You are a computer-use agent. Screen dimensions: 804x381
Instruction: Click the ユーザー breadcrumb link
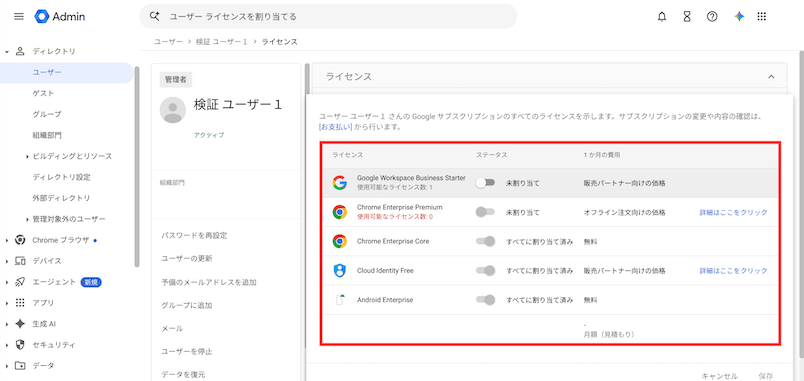168,42
